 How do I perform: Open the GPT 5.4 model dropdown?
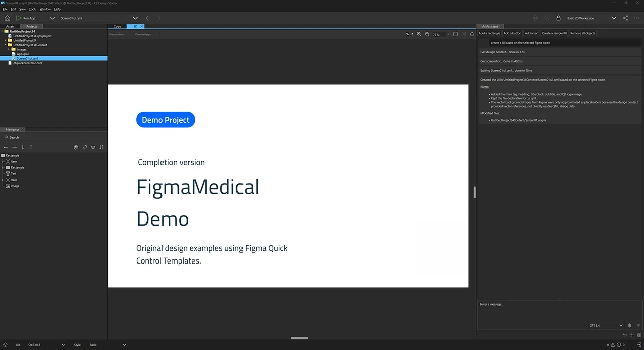(x=621, y=326)
